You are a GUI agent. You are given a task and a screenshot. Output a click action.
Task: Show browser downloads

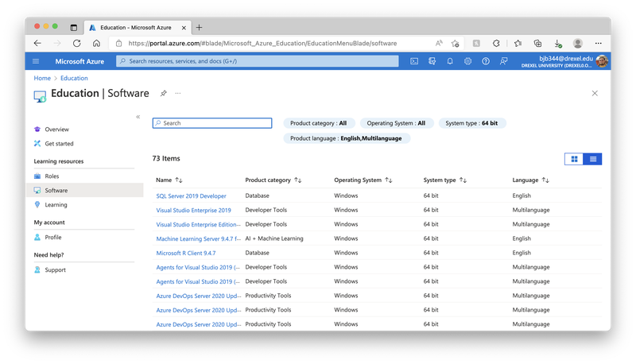pyautogui.click(x=558, y=44)
